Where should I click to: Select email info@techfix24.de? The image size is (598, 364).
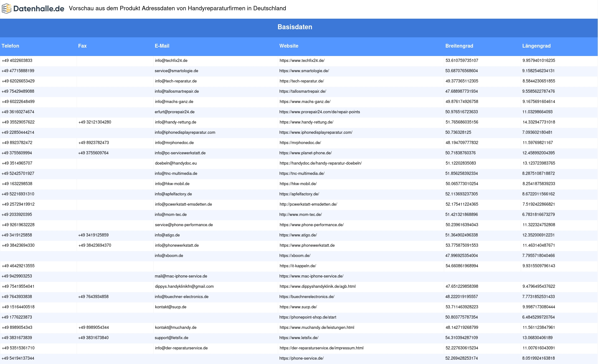(x=171, y=61)
